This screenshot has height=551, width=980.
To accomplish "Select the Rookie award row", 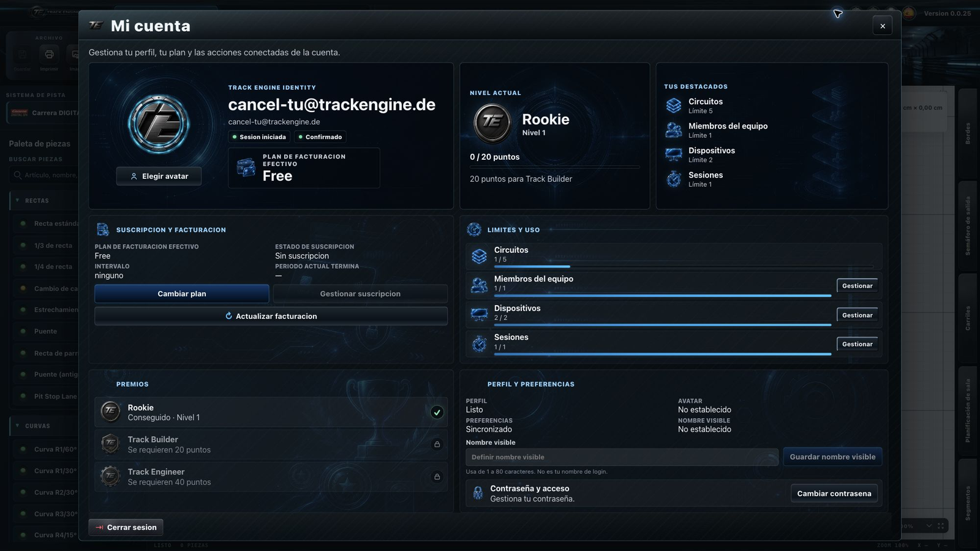I will [271, 412].
